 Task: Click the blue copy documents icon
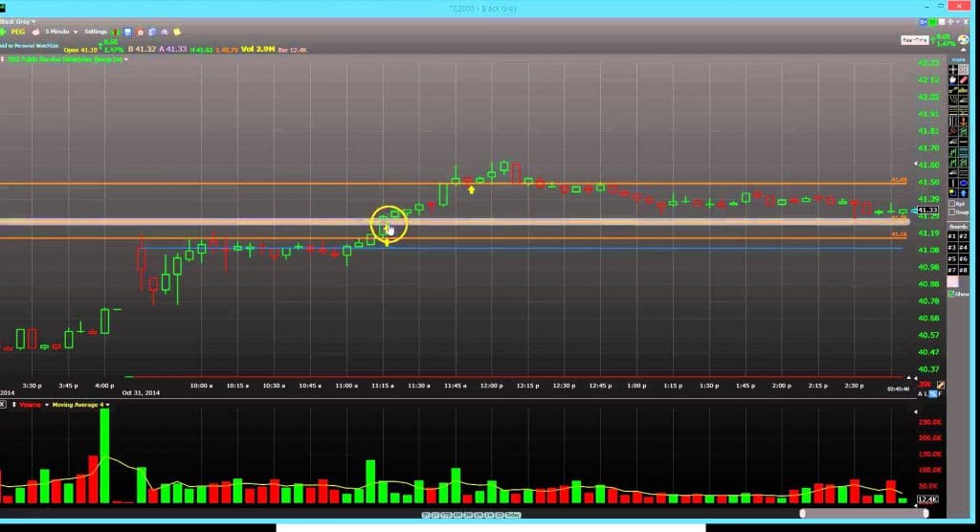click(152, 32)
